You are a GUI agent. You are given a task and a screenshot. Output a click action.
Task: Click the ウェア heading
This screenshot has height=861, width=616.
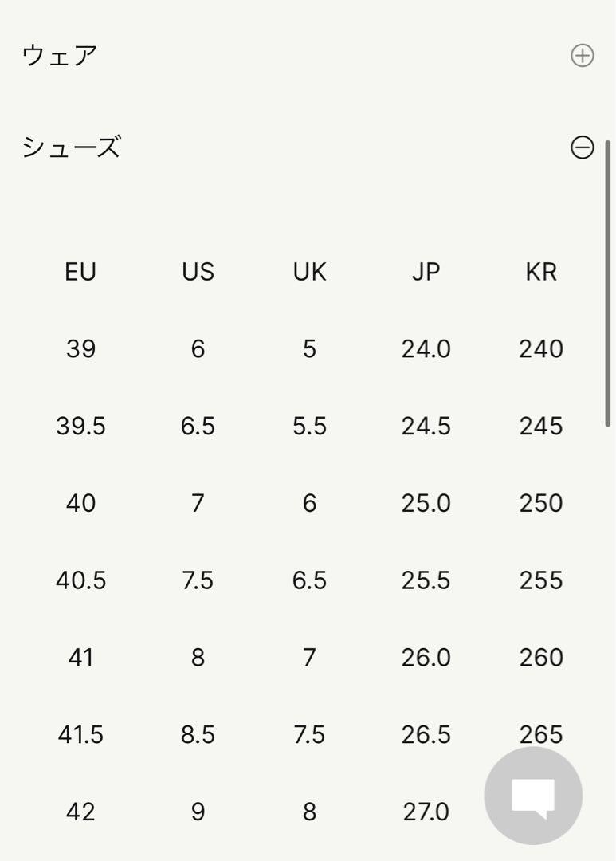(x=59, y=56)
